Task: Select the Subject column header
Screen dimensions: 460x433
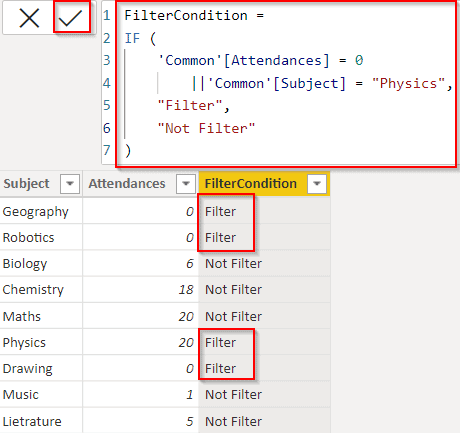Action: click(41, 183)
